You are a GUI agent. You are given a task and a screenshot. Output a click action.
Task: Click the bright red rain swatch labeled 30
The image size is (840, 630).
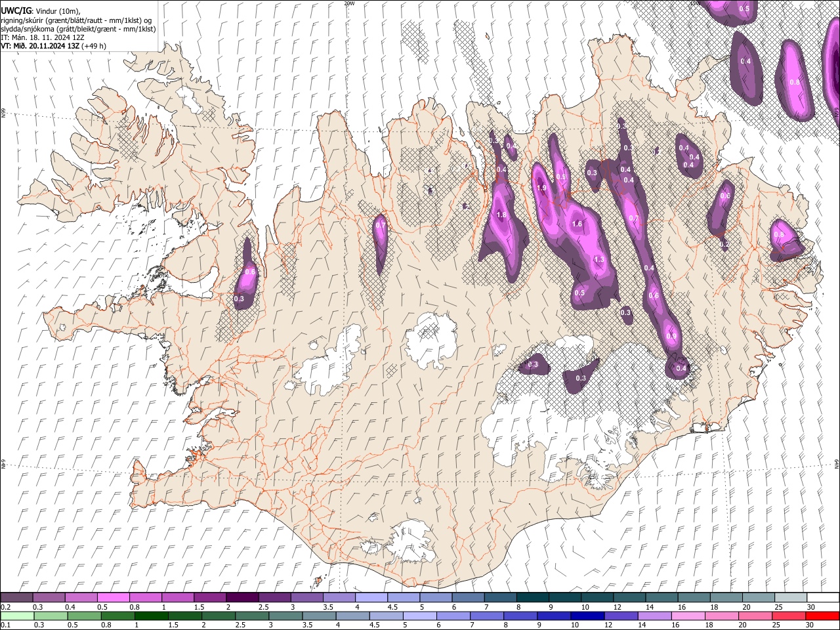click(822, 616)
